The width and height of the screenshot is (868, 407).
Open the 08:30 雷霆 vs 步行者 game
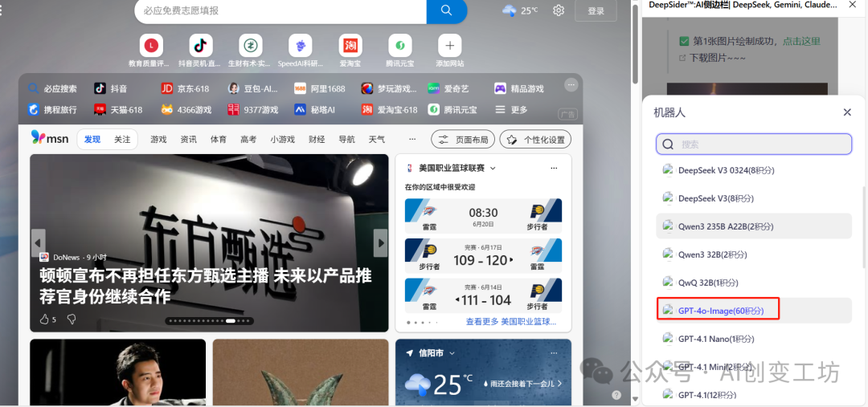pyautogui.click(x=483, y=216)
